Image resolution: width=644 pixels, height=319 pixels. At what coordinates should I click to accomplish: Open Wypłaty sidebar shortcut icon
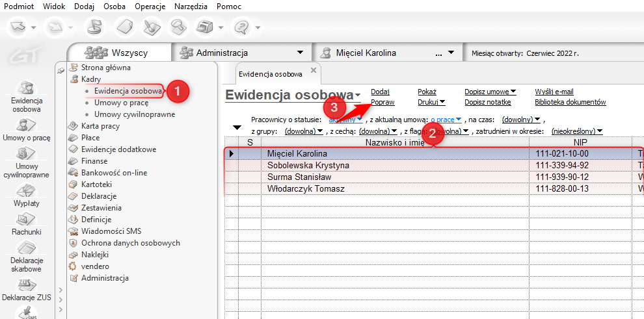(27, 191)
